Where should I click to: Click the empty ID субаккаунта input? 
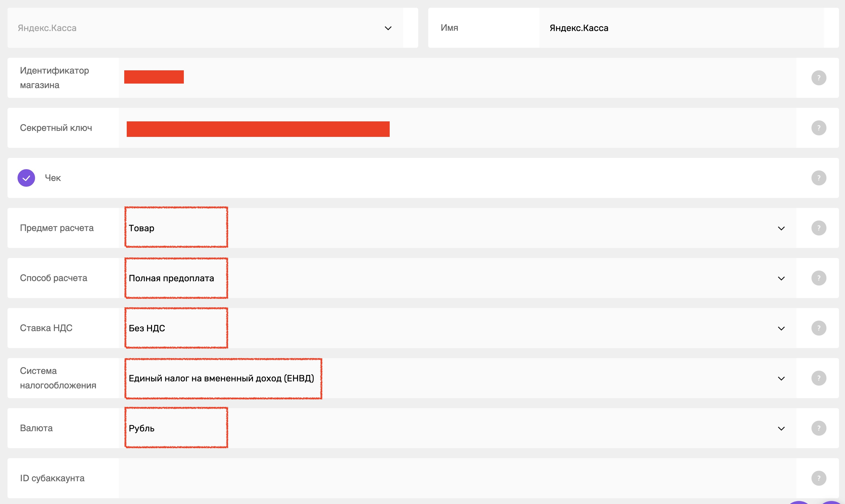457,478
